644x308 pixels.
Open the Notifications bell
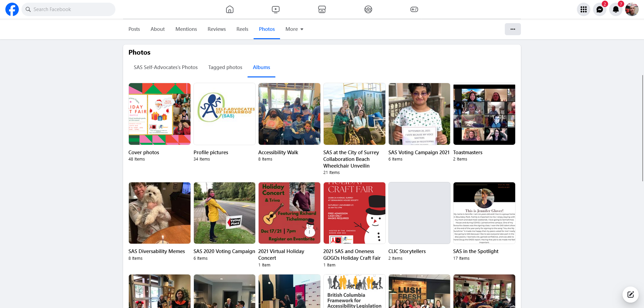pos(616,9)
